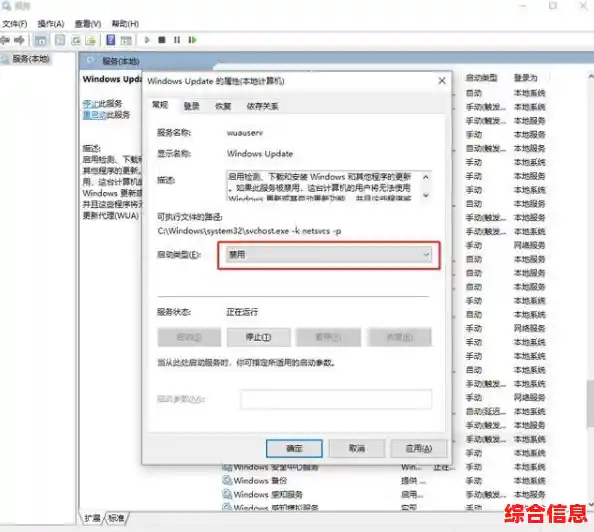Click the 启动类型 column header
This screenshot has height=532, width=594.
coord(481,78)
